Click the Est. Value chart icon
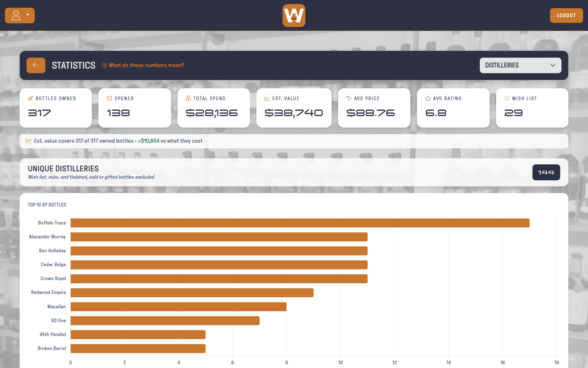 (267, 99)
